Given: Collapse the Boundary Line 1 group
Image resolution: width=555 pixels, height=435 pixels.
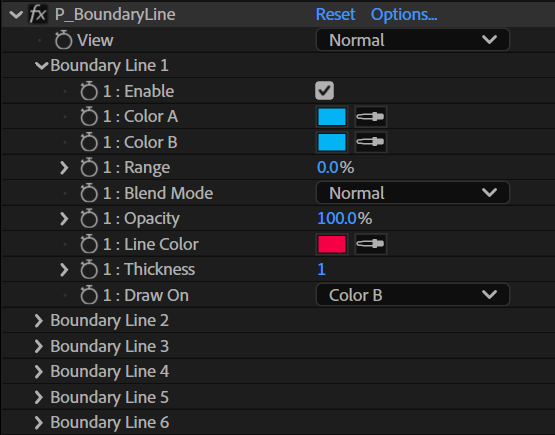Looking at the screenshot, I should tap(41, 65).
